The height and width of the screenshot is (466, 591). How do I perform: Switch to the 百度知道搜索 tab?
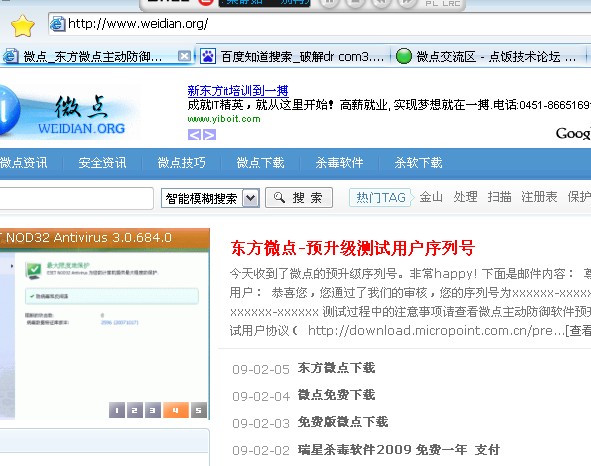tap(292, 57)
